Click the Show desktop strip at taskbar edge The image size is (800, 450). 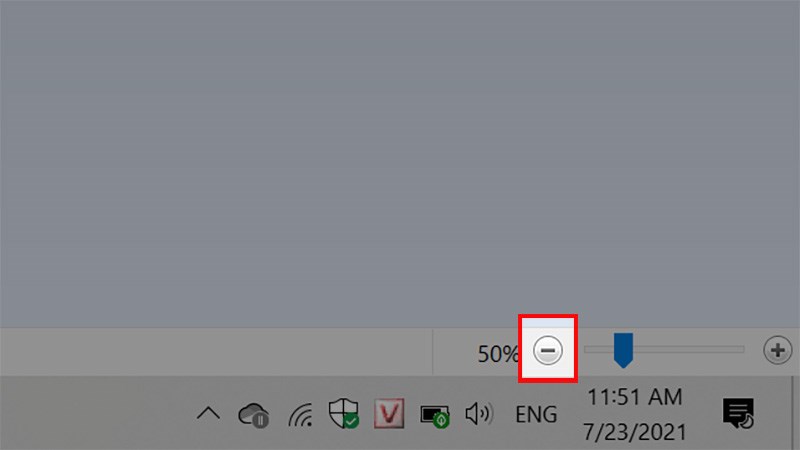pos(796,413)
